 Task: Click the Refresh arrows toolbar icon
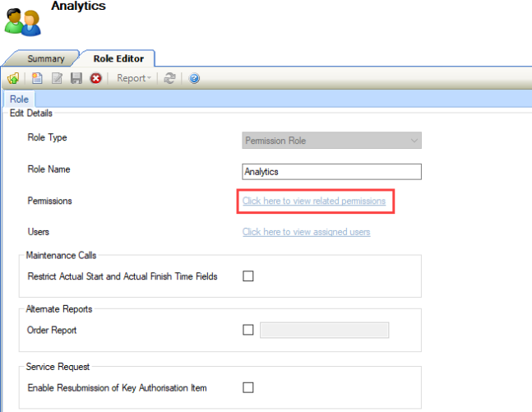[170, 78]
